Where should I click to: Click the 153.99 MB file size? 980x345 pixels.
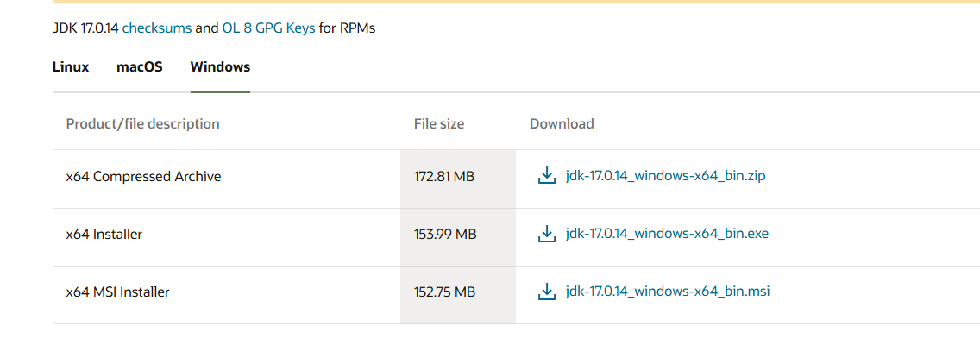click(445, 235)
